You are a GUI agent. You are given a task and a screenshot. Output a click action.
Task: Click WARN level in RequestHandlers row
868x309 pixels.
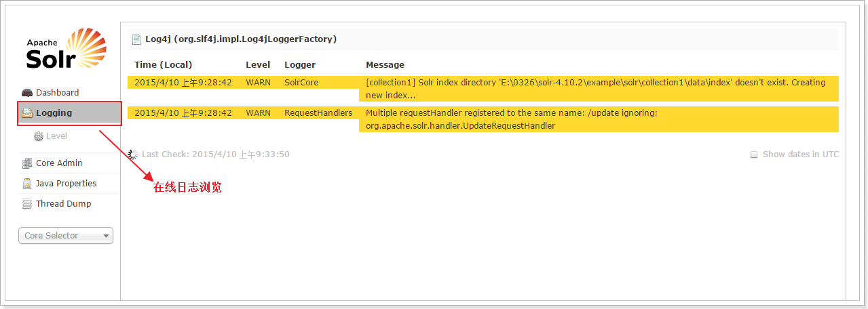point(258,113)
